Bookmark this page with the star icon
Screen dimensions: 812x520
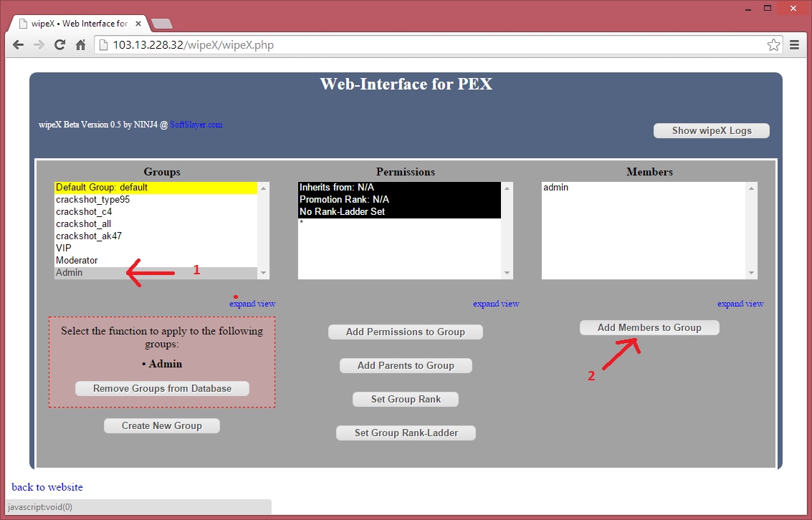click(773, 45)
